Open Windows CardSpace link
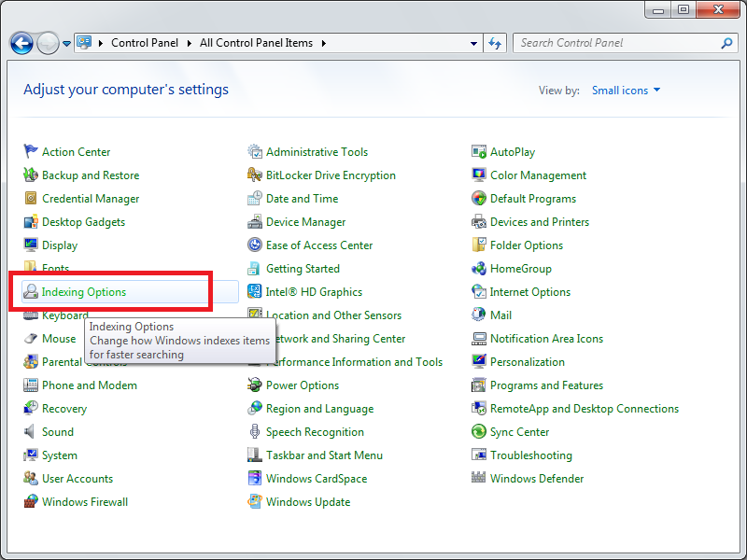Screen dimensions: 747x560 point(317,479)
